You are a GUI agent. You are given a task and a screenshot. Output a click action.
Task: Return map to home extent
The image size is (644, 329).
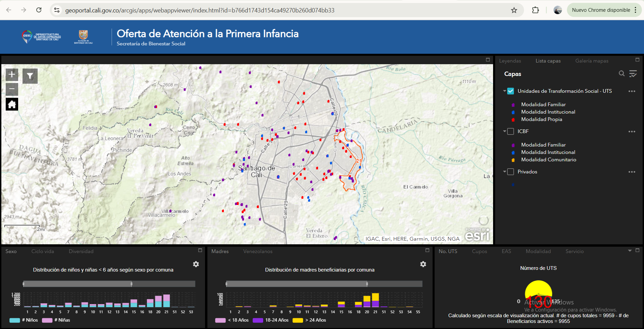click(x=12, y=105)
